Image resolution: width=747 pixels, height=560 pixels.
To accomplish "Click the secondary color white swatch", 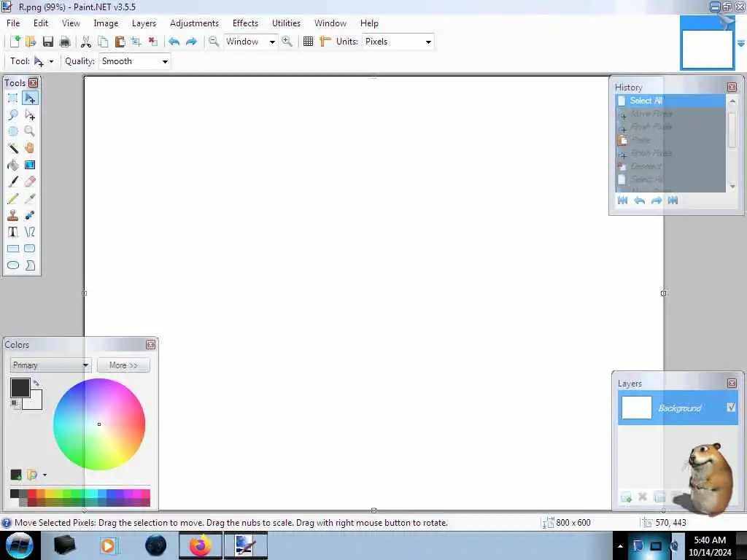I will (34, 402).
